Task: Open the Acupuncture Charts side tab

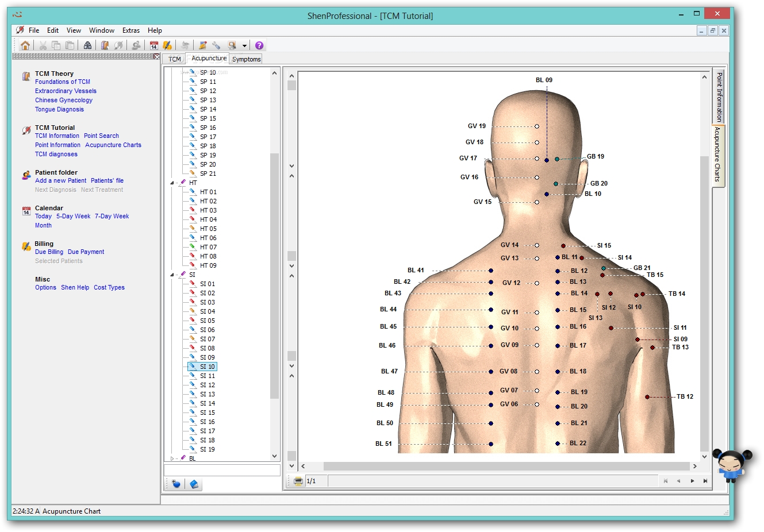Action: coord(718,155)
